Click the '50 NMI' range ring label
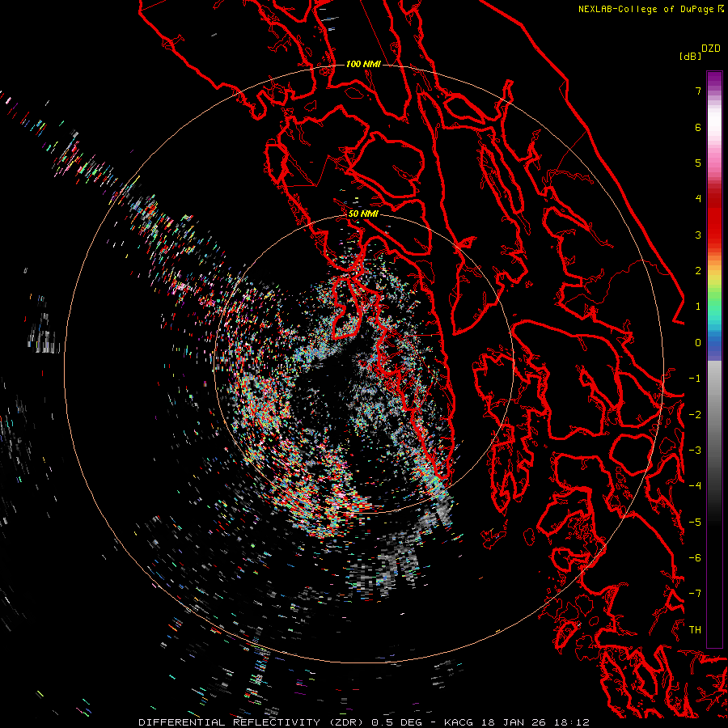The width and height of the screenshot is (728, 728). pos(363,214)
